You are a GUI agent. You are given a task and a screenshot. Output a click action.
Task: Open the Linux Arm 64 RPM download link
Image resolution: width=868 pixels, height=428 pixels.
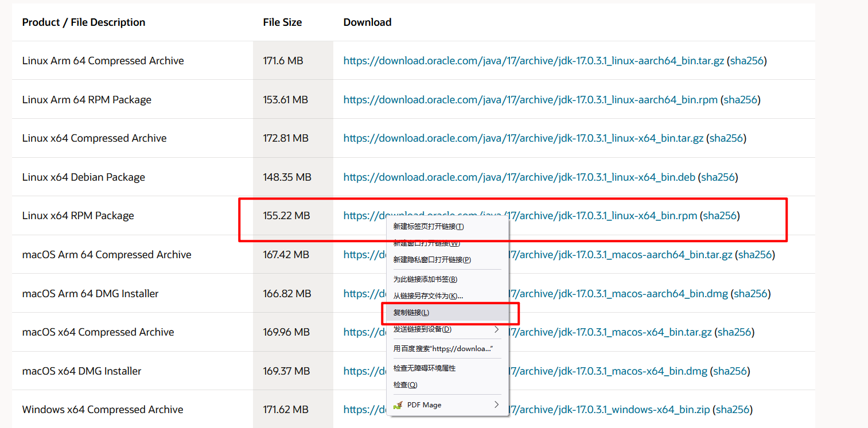pyautogui.click(x=530, y=100)
